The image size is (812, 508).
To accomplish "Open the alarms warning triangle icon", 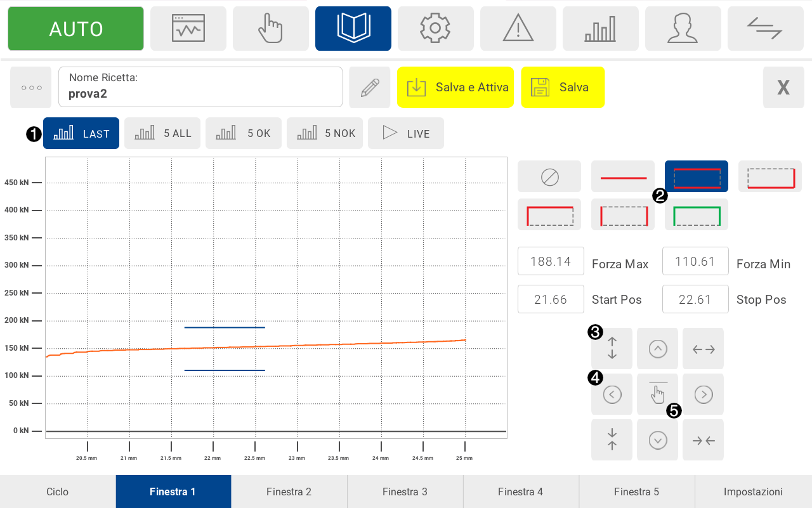I will tap(518, 29).
